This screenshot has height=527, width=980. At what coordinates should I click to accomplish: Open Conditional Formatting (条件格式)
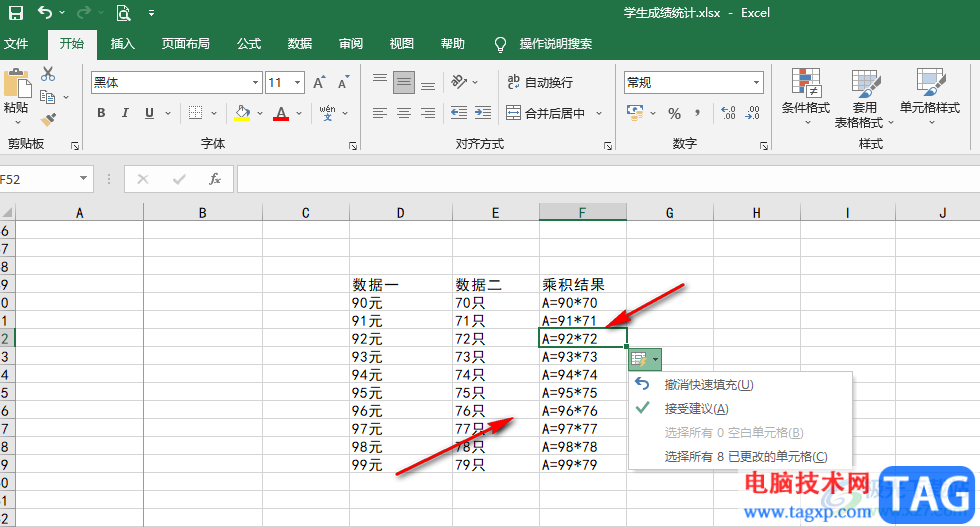pyautogui.click(x=806, y=97)
